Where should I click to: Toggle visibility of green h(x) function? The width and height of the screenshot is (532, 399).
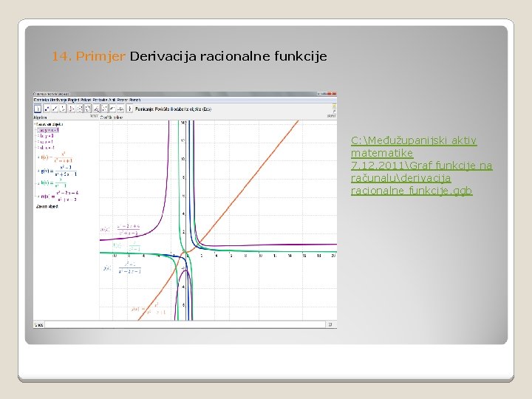click(38, 183)
